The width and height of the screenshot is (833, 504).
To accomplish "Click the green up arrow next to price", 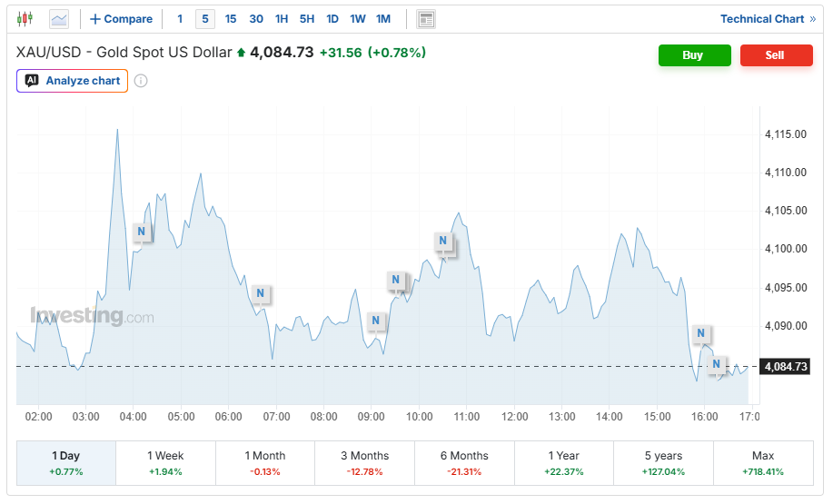I will [242, 53].
